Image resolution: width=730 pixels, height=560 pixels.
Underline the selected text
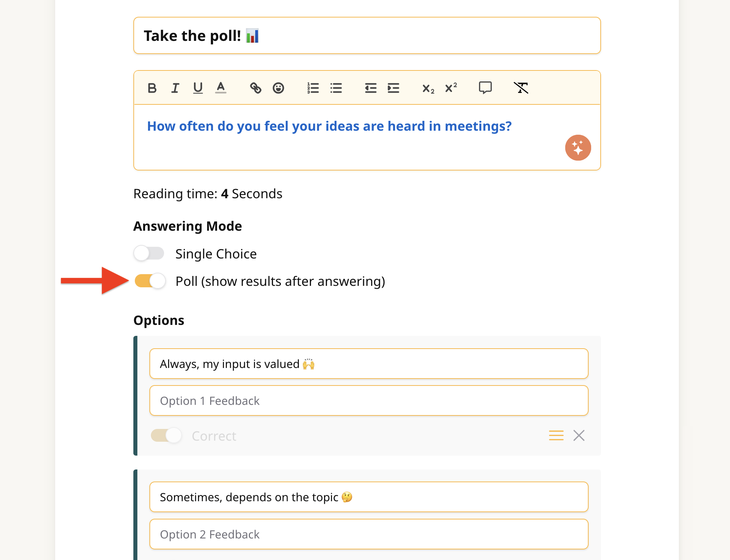click(198, 88)
